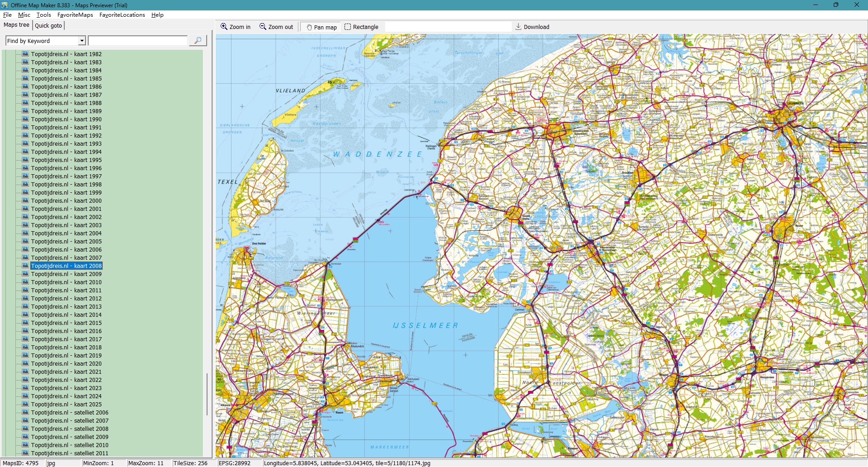
Task: Activate the Rectangle selection tool
Action: pyautogui.click(x=348, y=27)
